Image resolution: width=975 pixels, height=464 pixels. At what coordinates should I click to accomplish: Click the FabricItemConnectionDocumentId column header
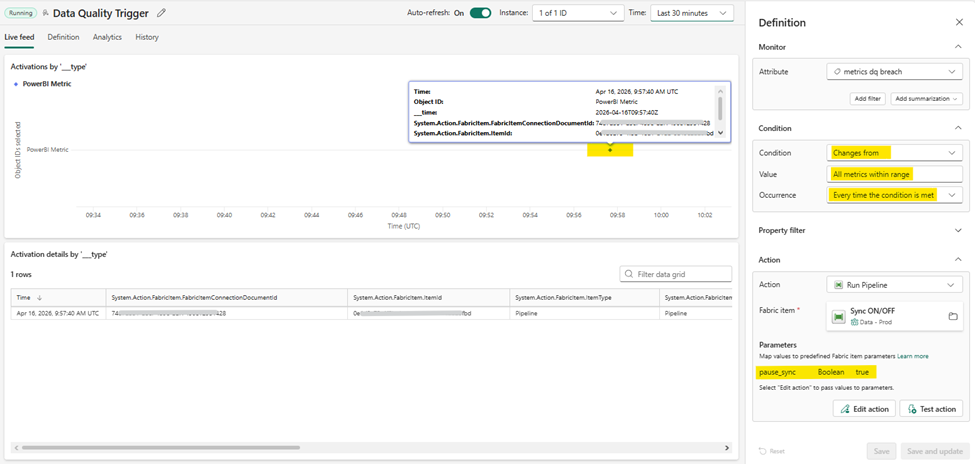(x=227, y=298)
